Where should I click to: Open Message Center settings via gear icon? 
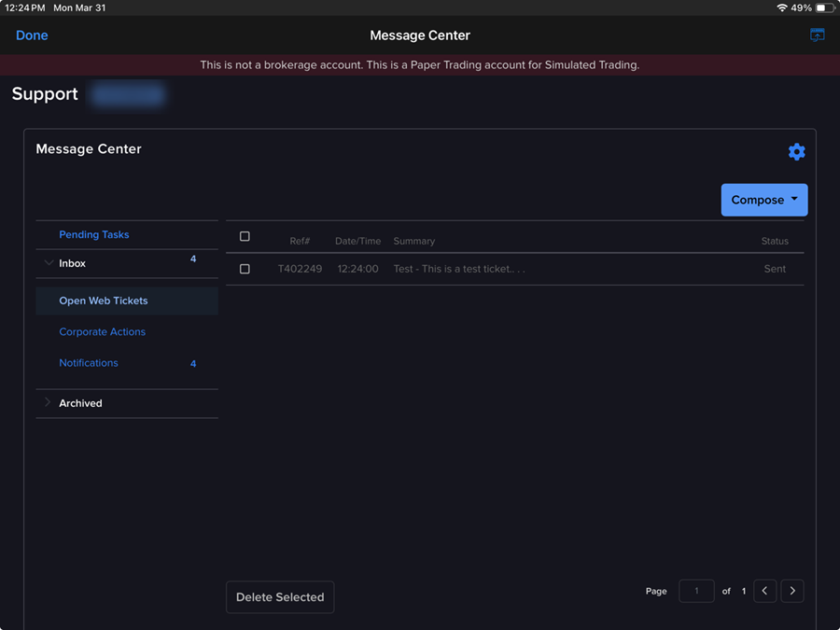click(796, 151)
